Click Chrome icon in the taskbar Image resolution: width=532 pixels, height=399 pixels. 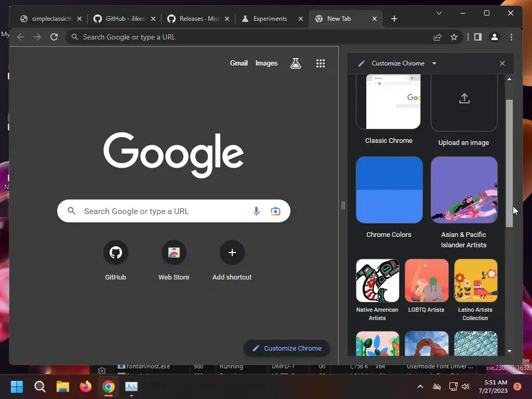click(109, 387)
